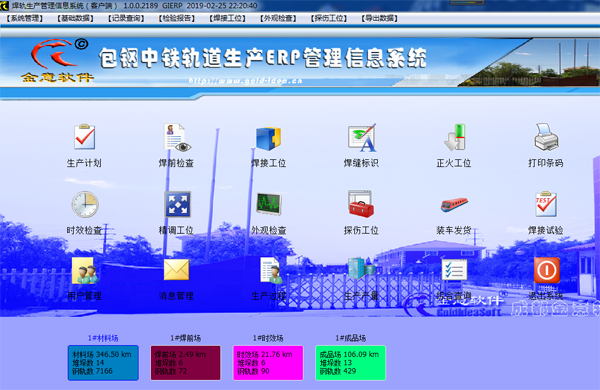
Task: Click the 包钢中铁轨道生产ERP管理信息系统 banner title
Action: coord(262,58)
